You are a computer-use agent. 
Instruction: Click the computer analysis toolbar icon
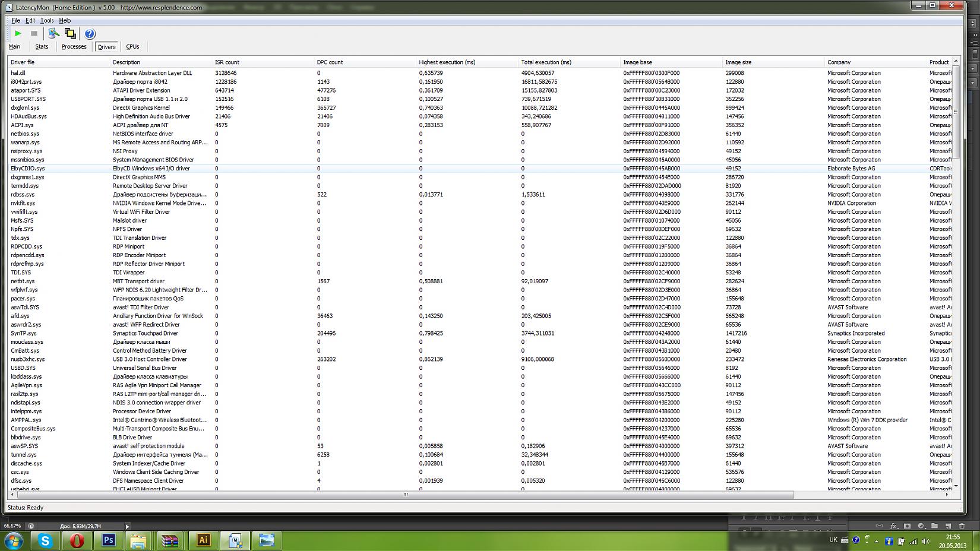(53, 34)
